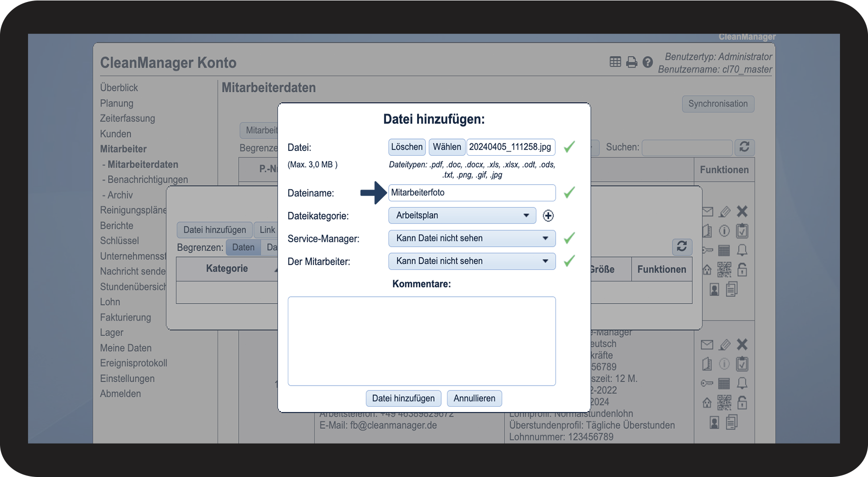The height and width of the screenshot is (477, 868).
Task: Click the pencil edit icon in the upper employee row
Action: 725,212
